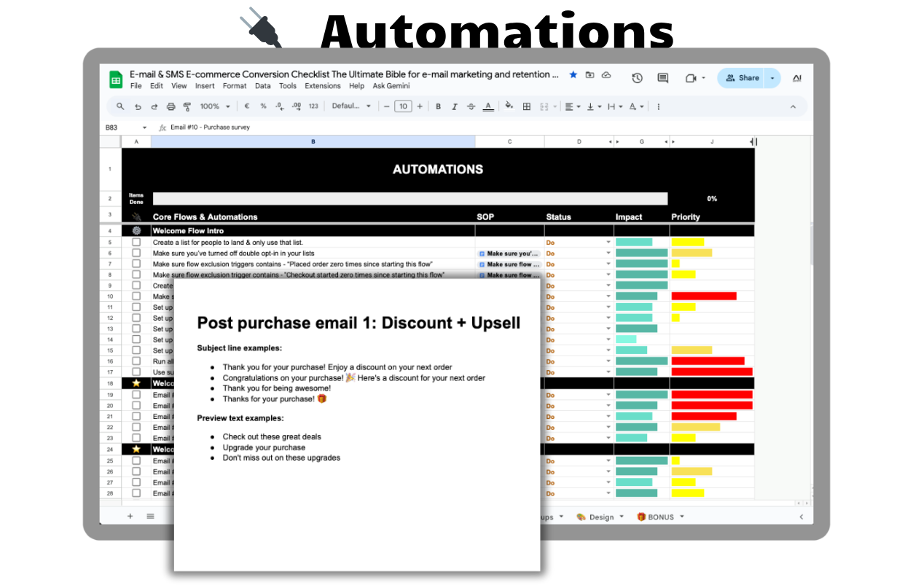Image resolution: width=913 pixels, height=588 pixels.
Task: Switch to the BONUS sheet tab
Action: [x=660, y=517]
